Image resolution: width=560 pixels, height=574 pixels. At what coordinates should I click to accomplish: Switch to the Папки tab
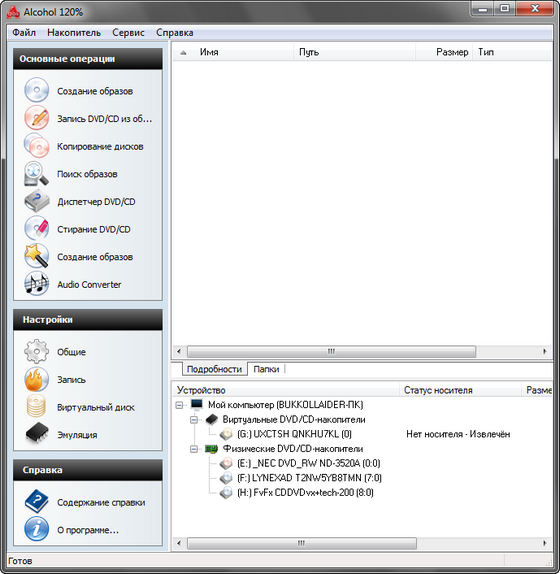tap(266, 369)
